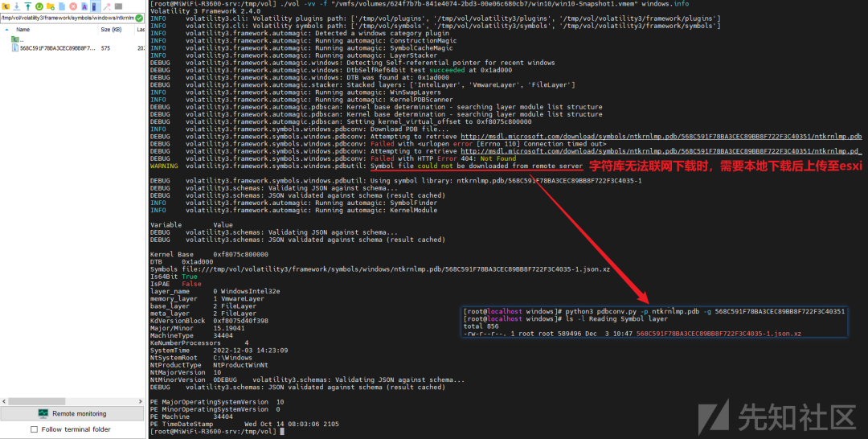Click the 'Download PDB file...' info line
Screen dimensions: 868x439
click(x=300, y=129)
